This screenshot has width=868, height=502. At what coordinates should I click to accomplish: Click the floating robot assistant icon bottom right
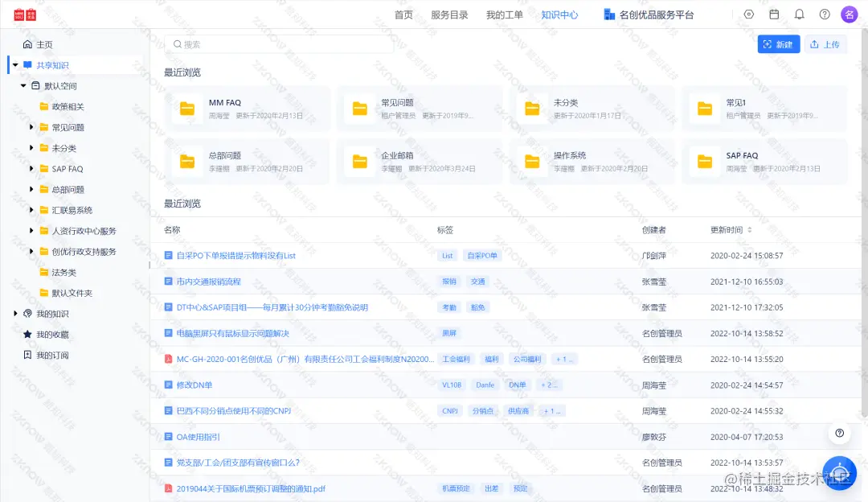840,473
